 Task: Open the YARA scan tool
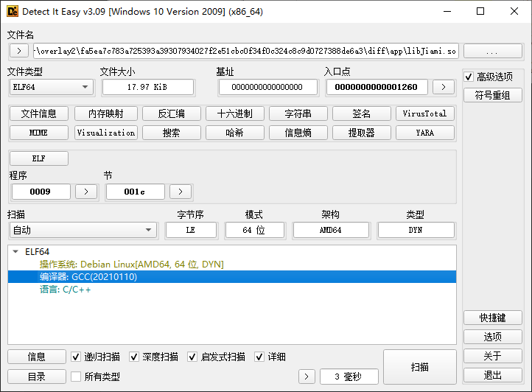(x=425, y=133)
